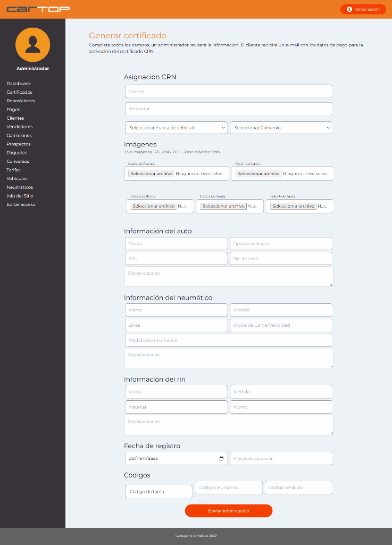Upload file for Foto 3 de llanta
This screenshot has width=392, height=545.
223,206
